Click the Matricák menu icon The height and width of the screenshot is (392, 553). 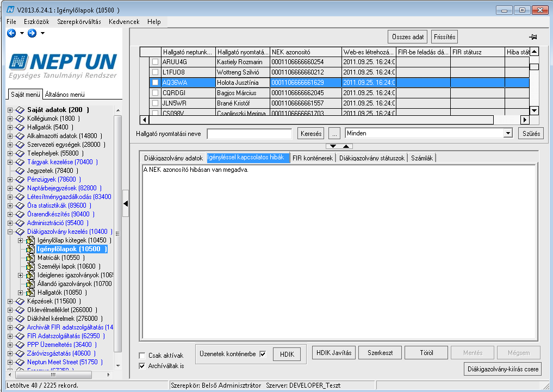pos(30,258)
